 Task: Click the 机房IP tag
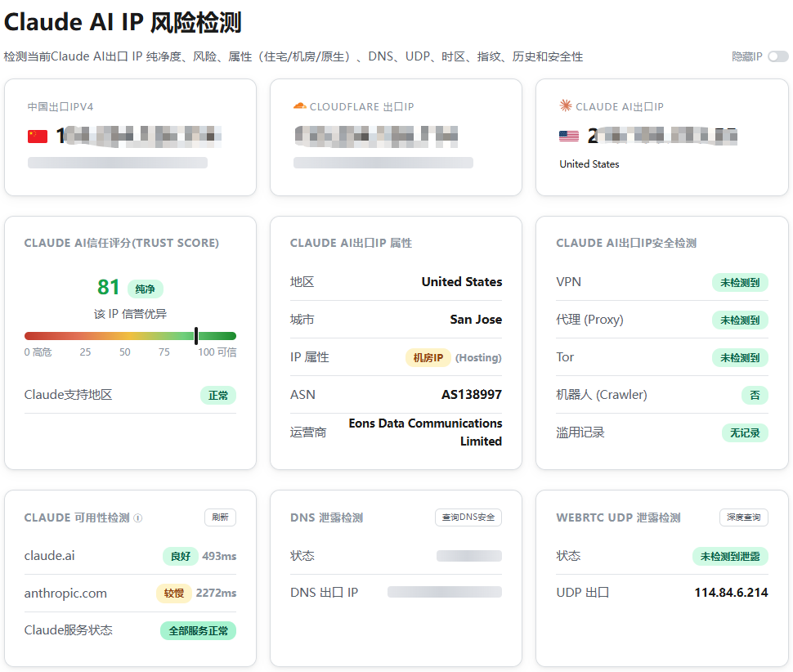point(428,357)
